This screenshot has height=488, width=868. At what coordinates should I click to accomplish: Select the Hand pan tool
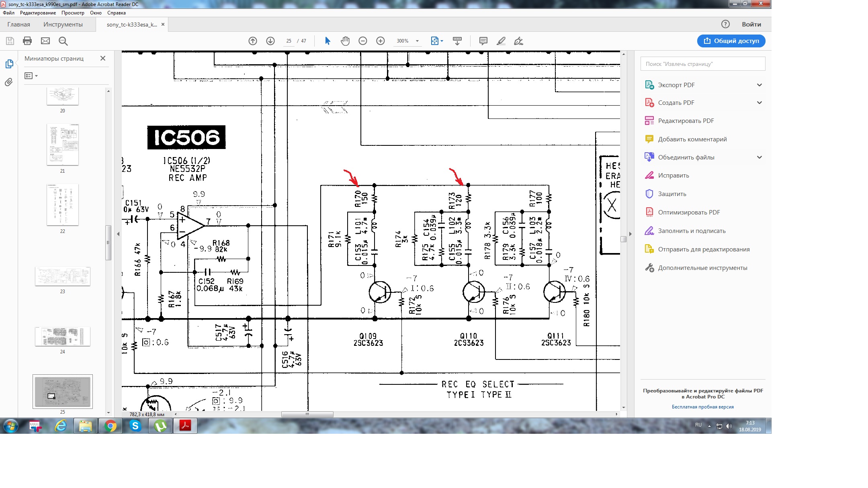(345, 41)
